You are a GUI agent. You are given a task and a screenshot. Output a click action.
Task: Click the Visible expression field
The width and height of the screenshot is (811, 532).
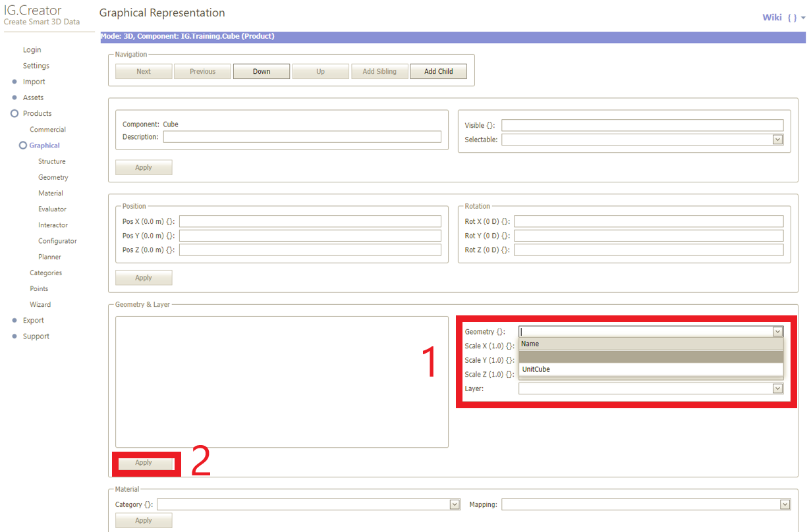click(x=642, y=125)
